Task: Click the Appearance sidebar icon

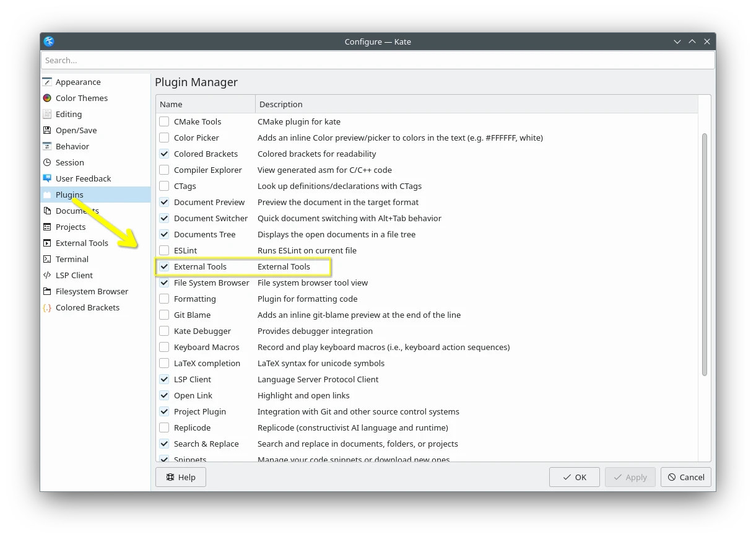Action: point(47,82)
